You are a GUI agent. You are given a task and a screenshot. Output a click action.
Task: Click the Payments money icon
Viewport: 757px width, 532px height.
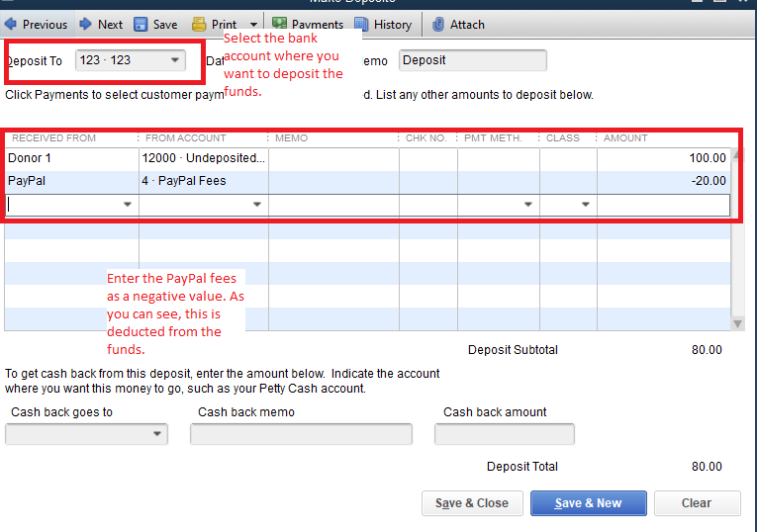[279, 23]
